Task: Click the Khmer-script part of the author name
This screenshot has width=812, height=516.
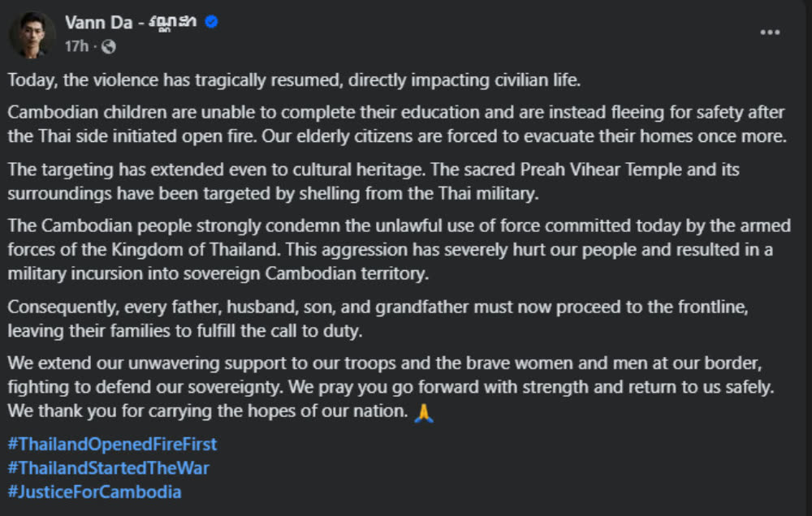Action: 175,24
